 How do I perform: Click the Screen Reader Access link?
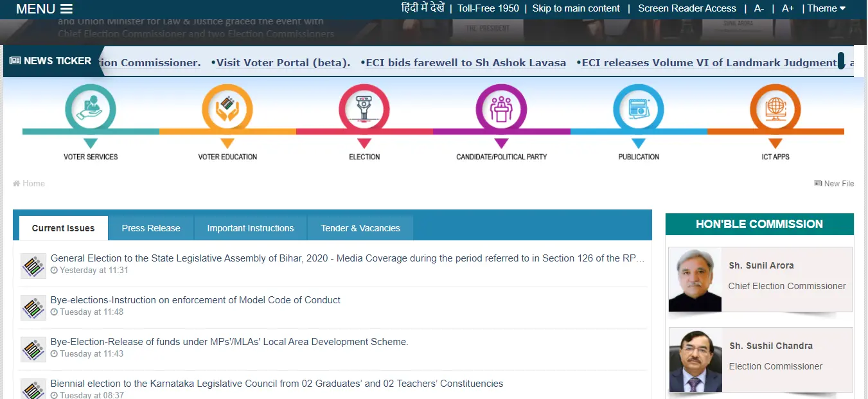687,8
